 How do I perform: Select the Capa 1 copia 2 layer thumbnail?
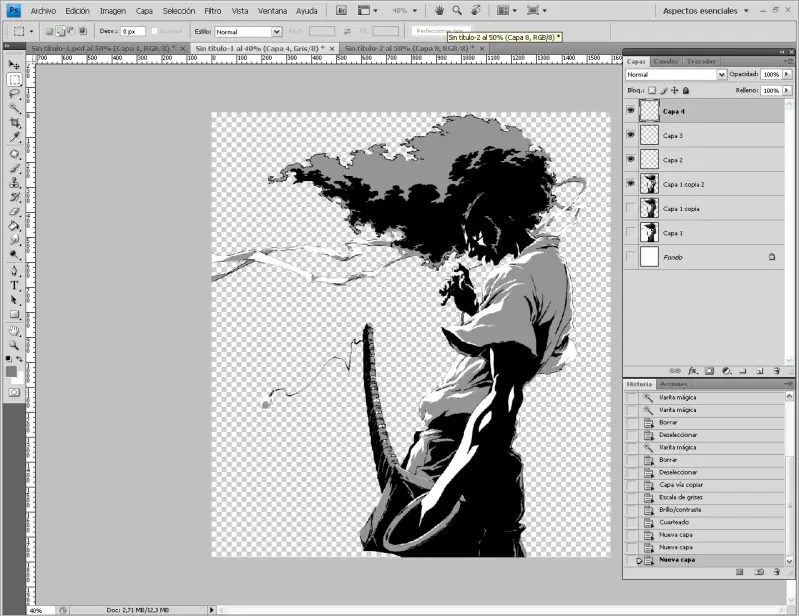649,184
